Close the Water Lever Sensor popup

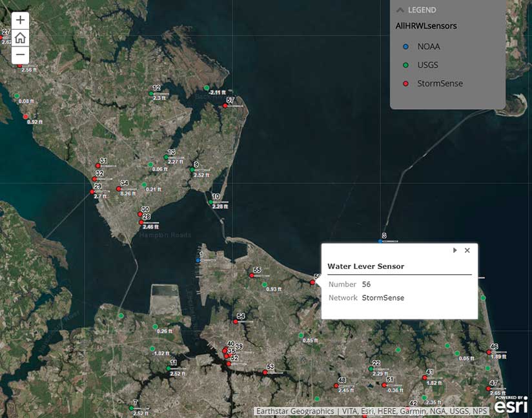467,250
